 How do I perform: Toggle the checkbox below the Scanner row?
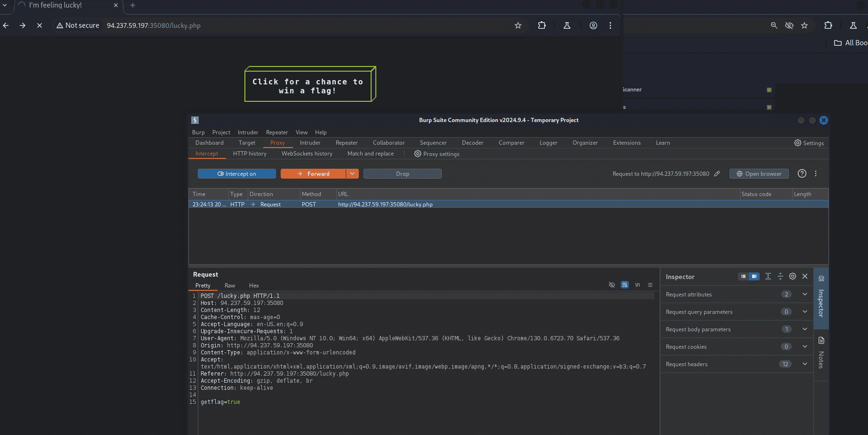(769, 107)
